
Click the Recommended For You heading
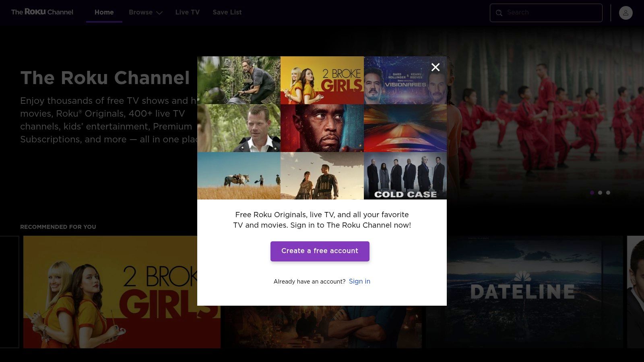pos(58,227)
